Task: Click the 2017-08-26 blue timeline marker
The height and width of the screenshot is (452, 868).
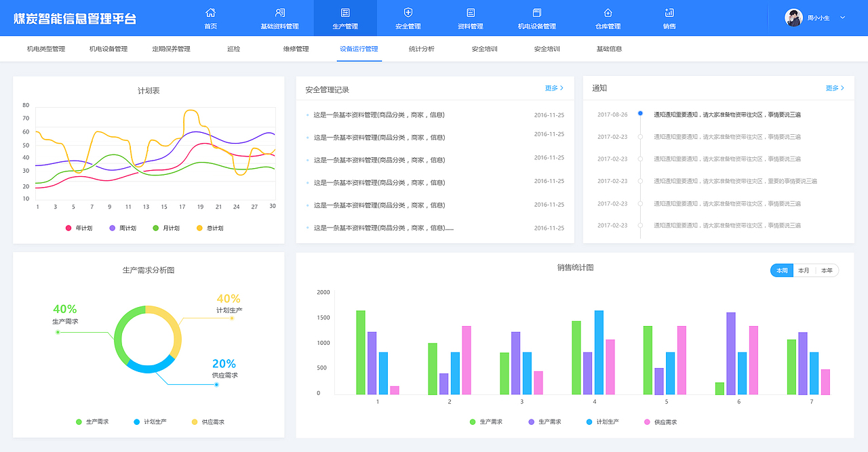Action: coord(640,114)
